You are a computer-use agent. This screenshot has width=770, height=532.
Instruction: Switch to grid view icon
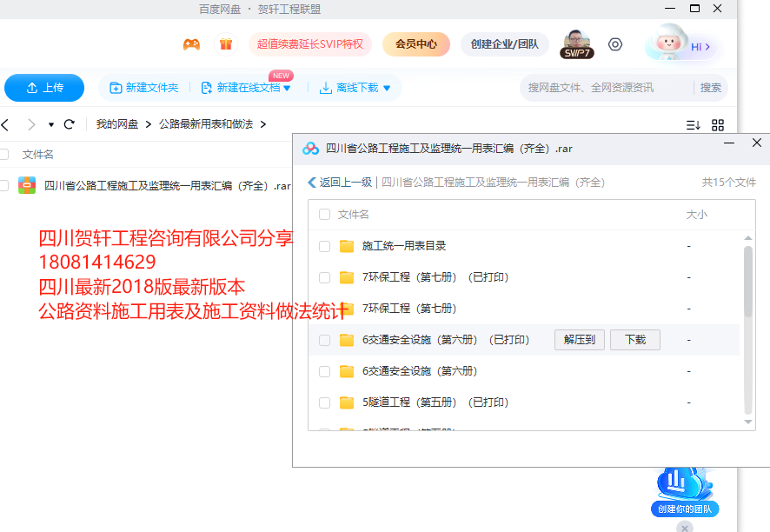[x=718, y=125]
